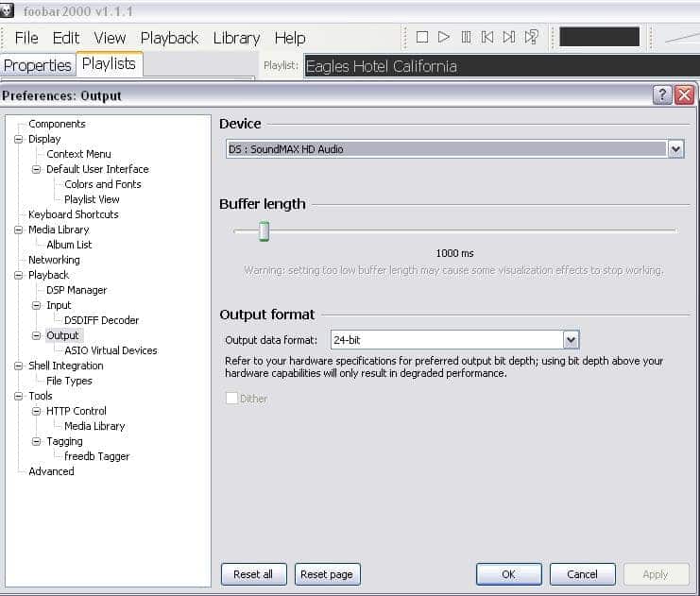Click the Buffer length slider handle

click(x=265, y=230)
